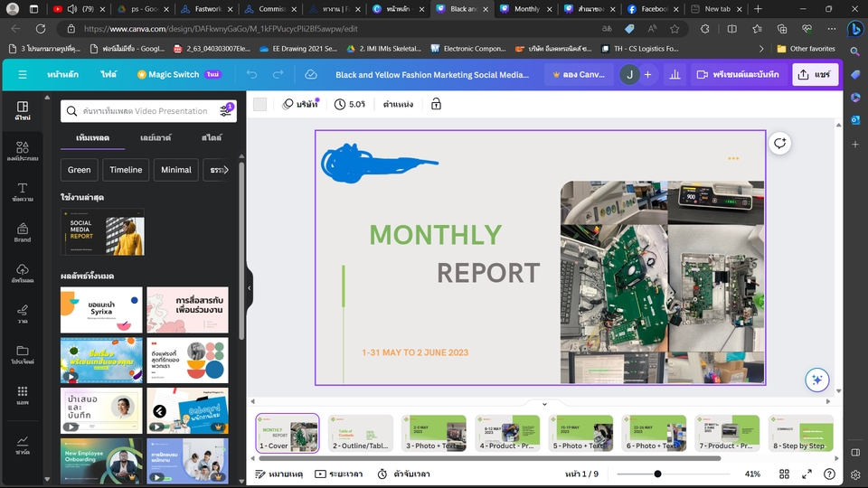Select the Styles tab
This screenshot has height=488, width=868.
point(212,137)
